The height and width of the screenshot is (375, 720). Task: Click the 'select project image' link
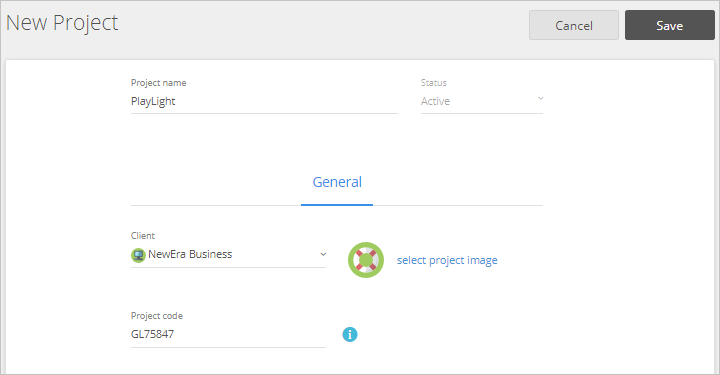(447, 260)
